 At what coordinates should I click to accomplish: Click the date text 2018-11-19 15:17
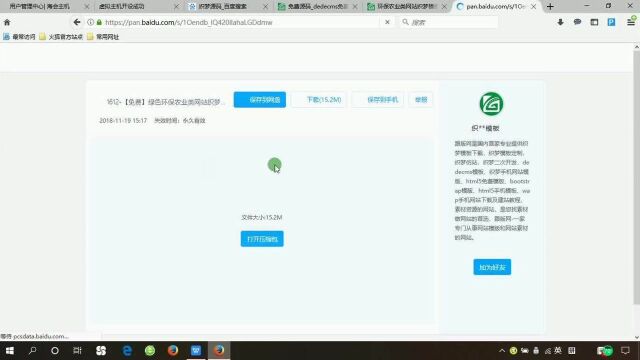click(123, 120)
